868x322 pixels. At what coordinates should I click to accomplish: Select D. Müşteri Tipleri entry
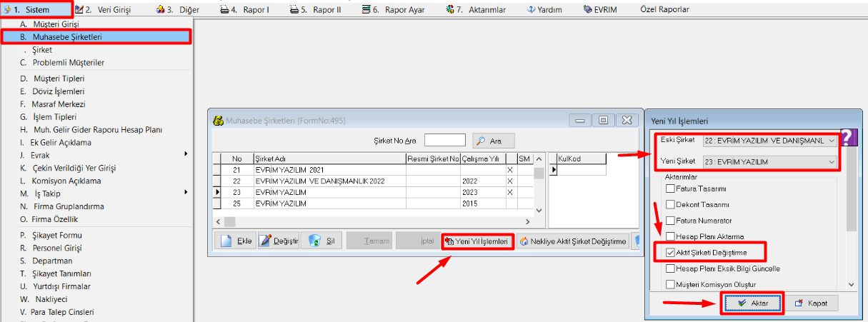tap(96, 79)
